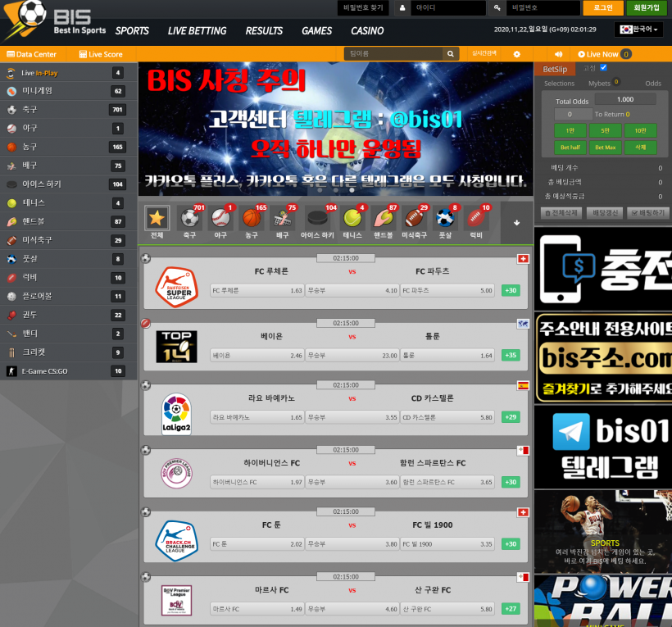Select the handball icon in sport filter
This screenshot has height=627, width=672.
pyautogui.click(x=384, y=218)
